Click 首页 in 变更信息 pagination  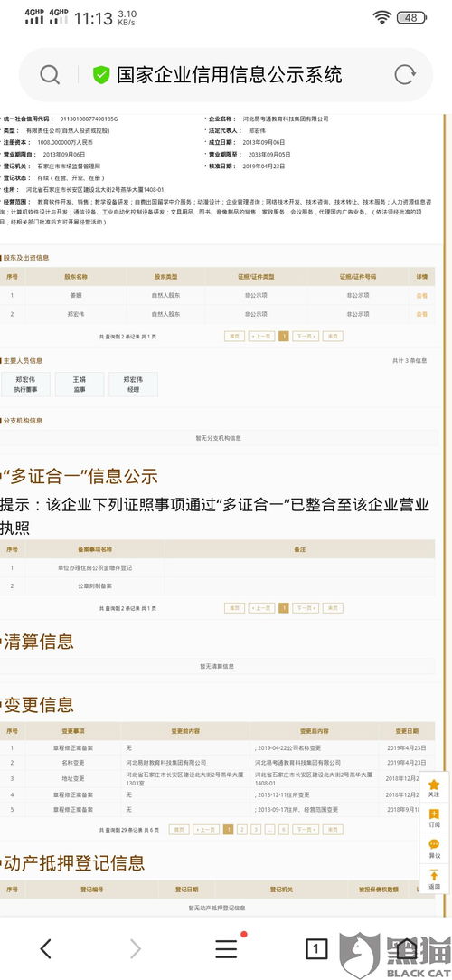pos(179,830)
